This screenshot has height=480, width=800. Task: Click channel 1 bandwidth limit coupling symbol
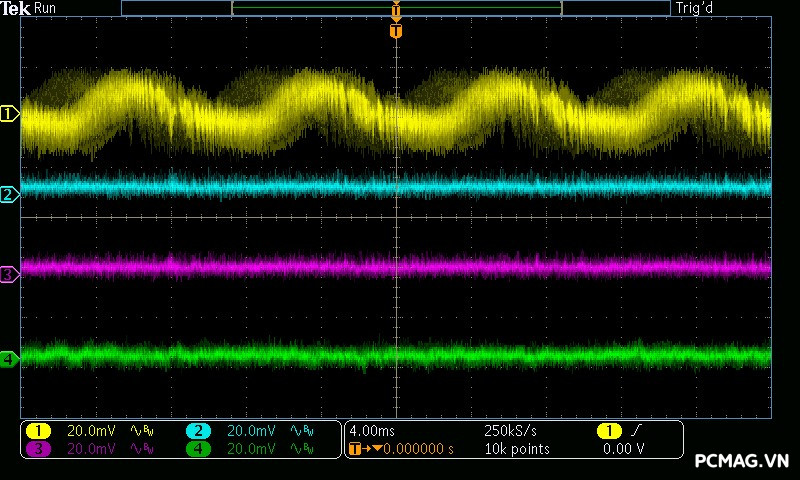142,431
